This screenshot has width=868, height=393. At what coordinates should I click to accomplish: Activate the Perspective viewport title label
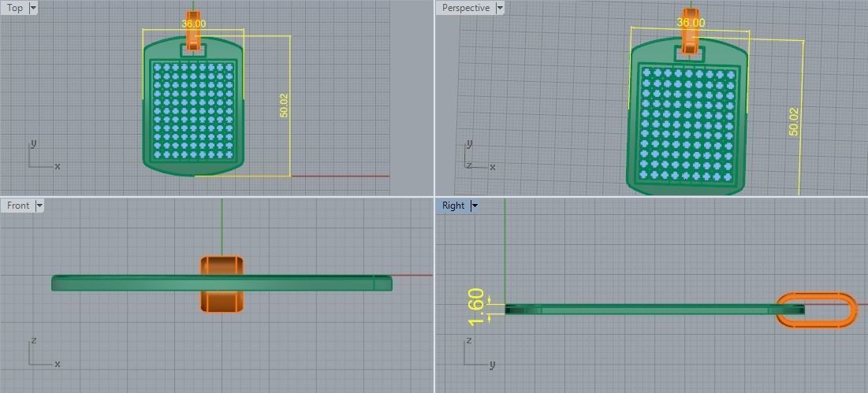[x=466, y=8]
